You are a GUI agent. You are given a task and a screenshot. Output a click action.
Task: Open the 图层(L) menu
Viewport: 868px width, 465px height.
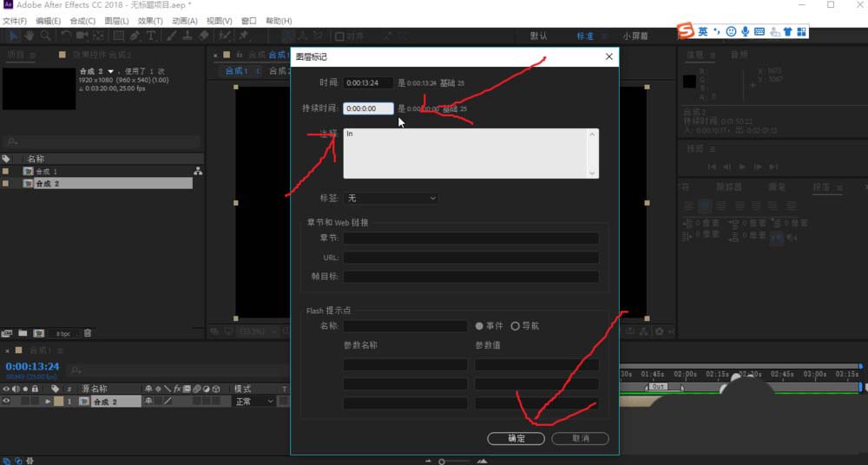click(117, 21)
